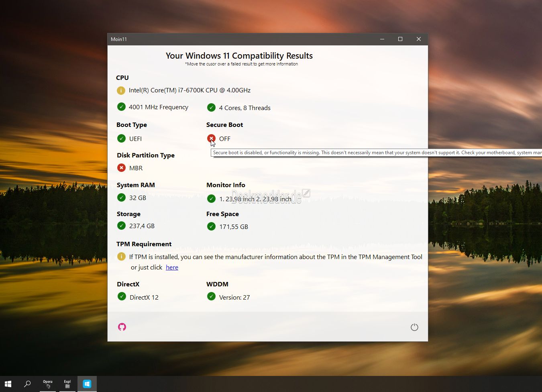
Task: Click the 'DirectX 12' value
Action: click(x=144, y=298)
